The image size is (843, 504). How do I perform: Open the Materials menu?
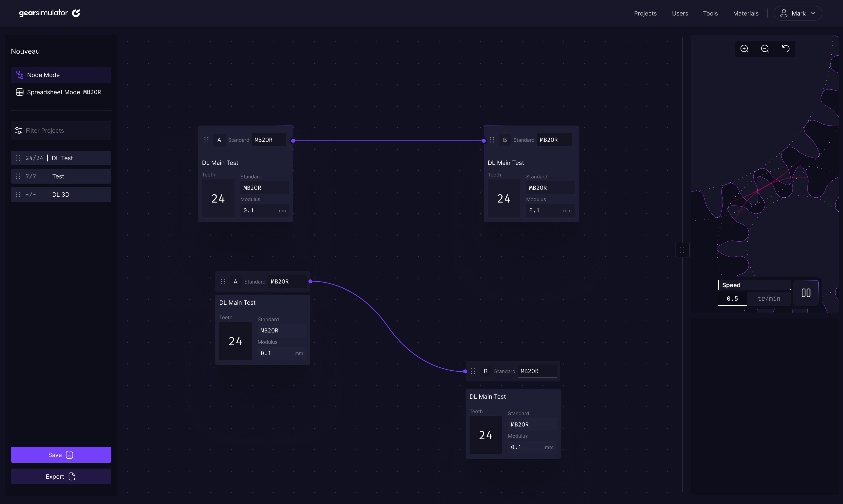point(746,13)
